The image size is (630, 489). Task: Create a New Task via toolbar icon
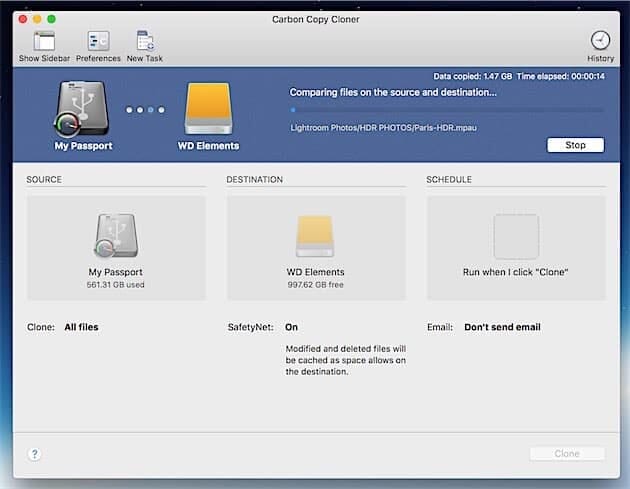(145, 41)
